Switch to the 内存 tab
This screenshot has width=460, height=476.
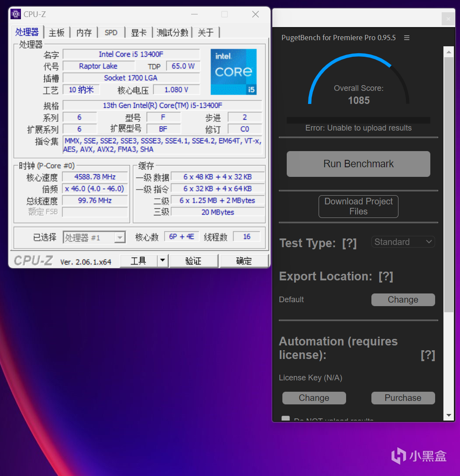pyautogui.click(x=84, y=32)
